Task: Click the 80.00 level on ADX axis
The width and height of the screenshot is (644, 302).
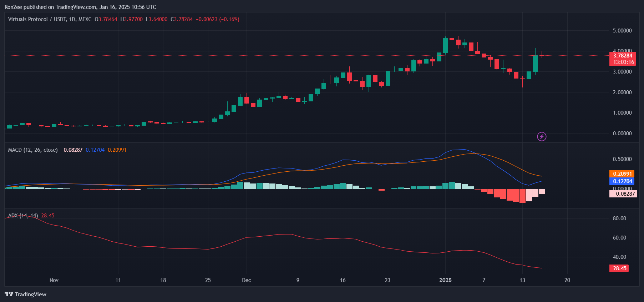Action: [x=619, y=218]
